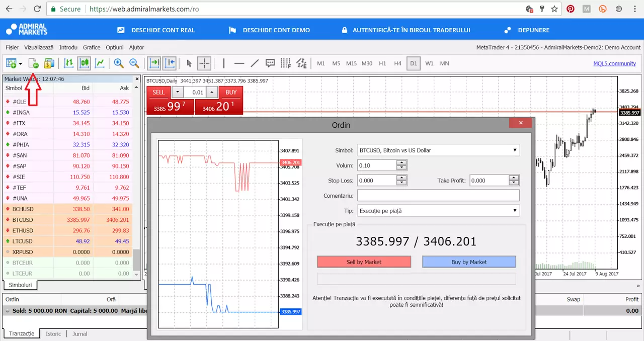Set timeframe to W1
The image size is (644, 341).
pos(429,63)
